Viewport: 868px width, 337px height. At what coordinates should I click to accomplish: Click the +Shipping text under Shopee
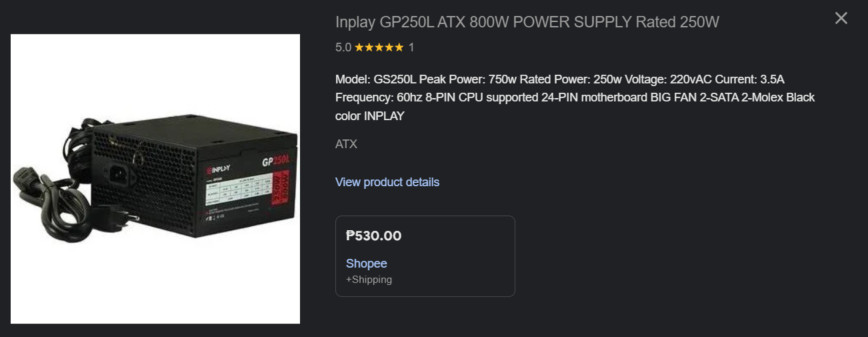coord(369,280)
